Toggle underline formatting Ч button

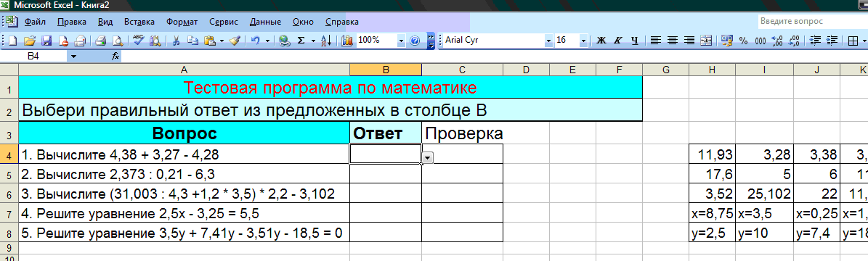635,41
